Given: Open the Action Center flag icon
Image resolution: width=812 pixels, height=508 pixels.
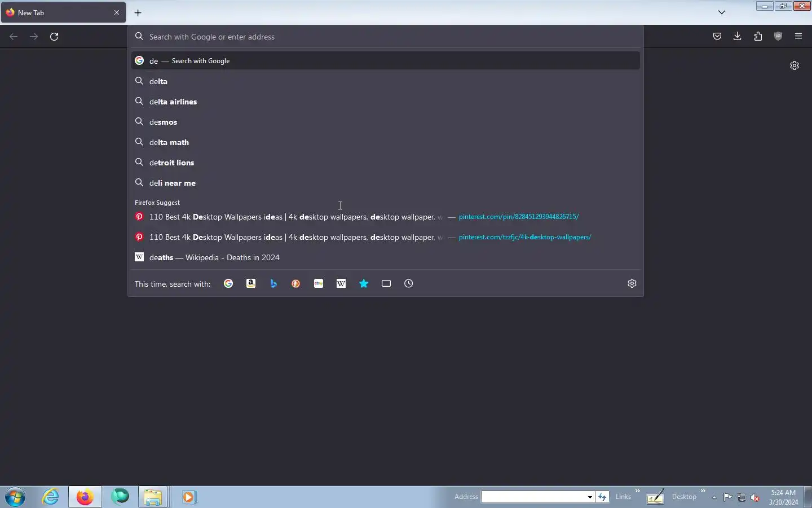Looking at the screenshot, I should pos(728,497).
